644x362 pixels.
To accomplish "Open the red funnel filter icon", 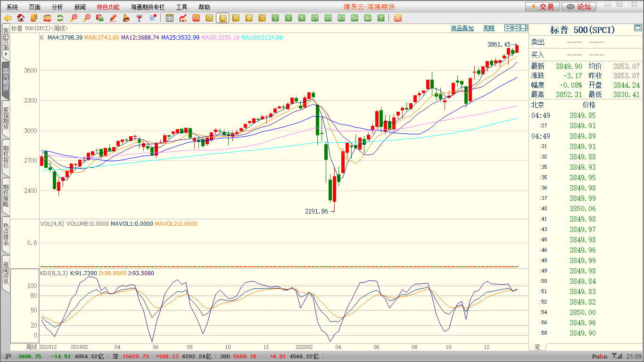I will [x=139, y=18].
